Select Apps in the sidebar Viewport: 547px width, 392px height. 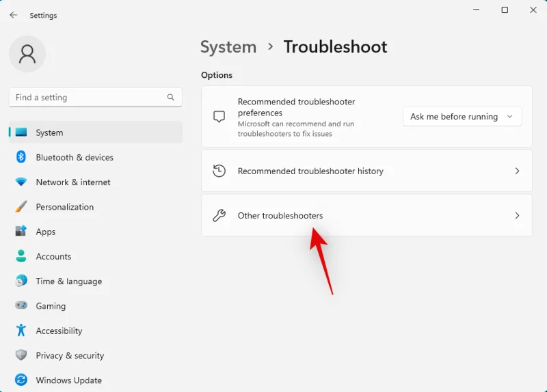(x=46, y=232)
